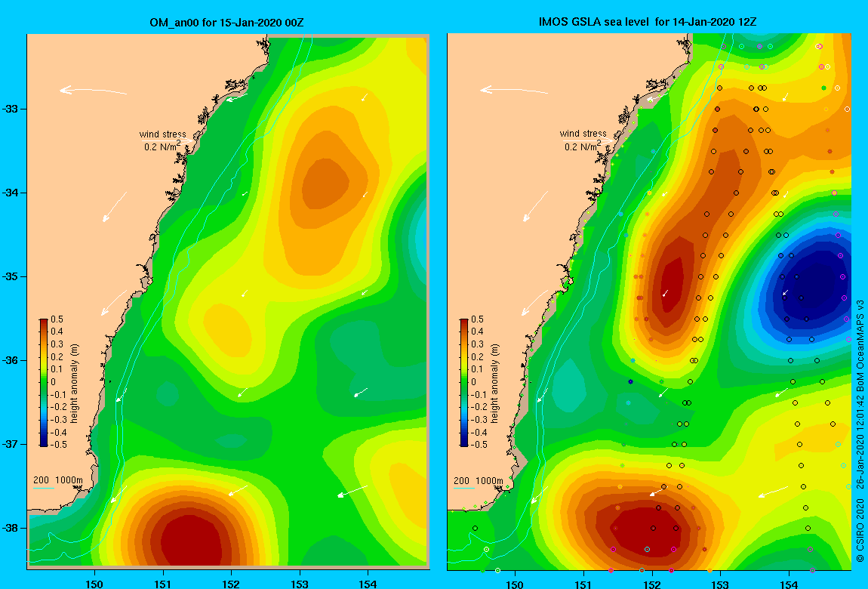Click the 0.5 tick on right color bar
This screenshot has width=868, height=589.
(x=478, y=319)
